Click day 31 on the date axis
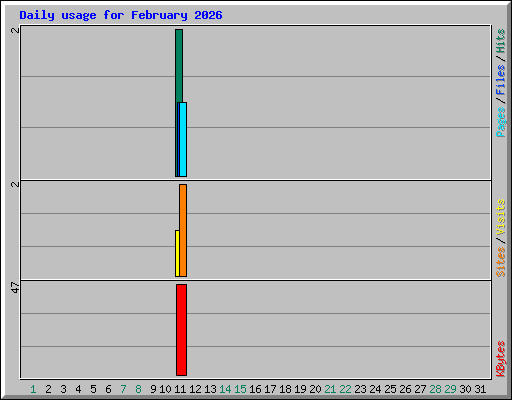The height and width of the screenshot is (400, 512). (480, 389)
